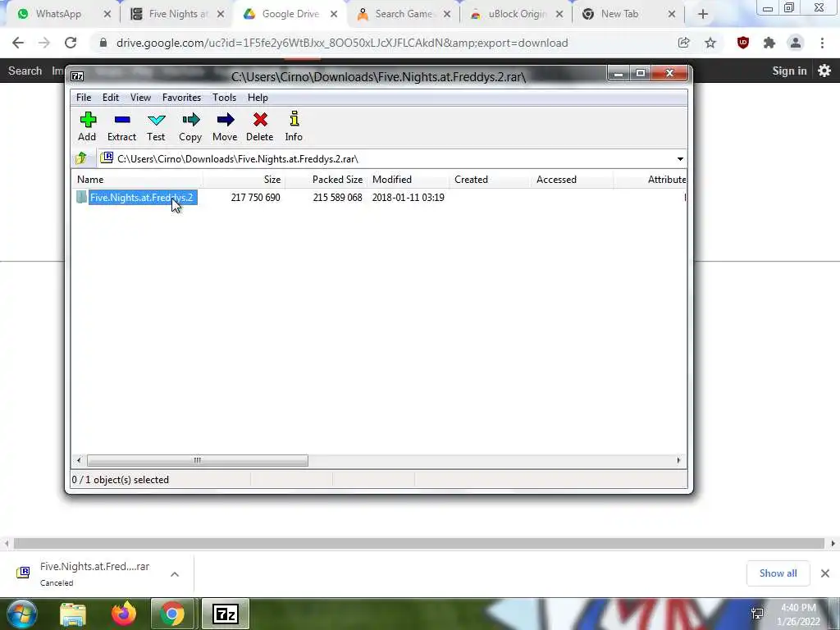Open the Chrome extensions puzzle icon

click(x=769, y=43)
